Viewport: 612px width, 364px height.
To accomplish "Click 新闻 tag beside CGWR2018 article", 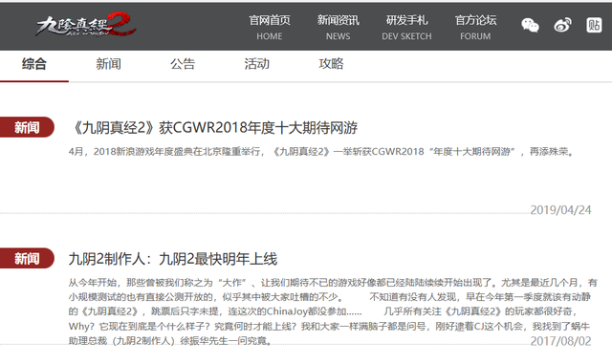I will click(27, 127).
